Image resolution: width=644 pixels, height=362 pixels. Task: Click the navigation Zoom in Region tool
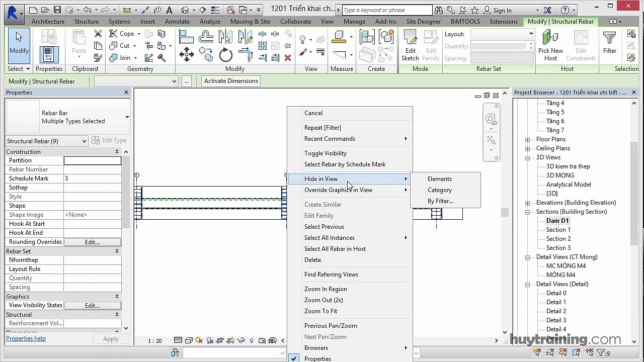pos(491,140)
